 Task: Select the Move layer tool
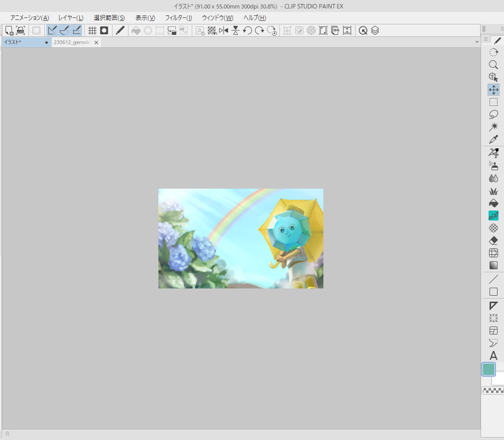tap(494, 90)
